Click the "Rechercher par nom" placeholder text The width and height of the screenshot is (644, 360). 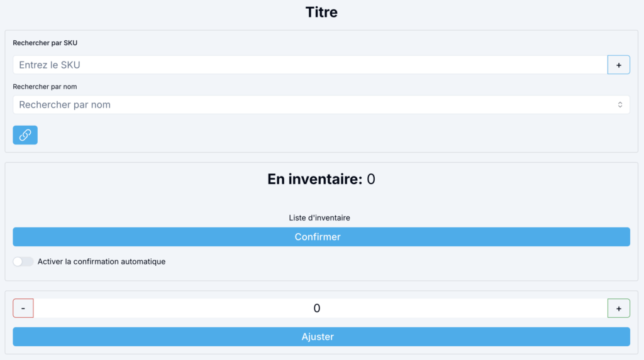click(x=65, y=105)
